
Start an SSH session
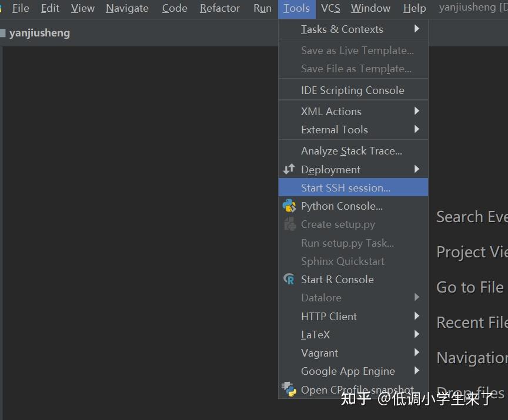coord(353,187)
